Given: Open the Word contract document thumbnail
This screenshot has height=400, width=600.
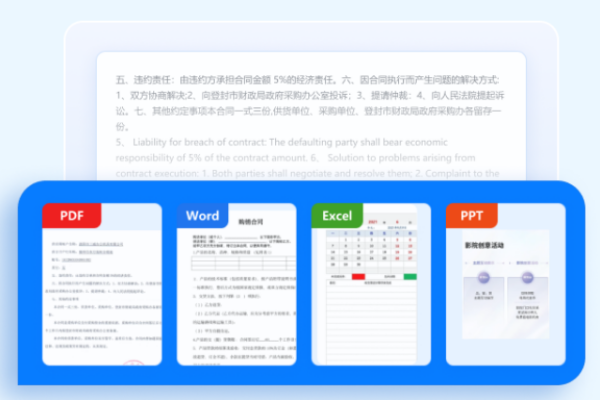Looking at the screenshot, I should (x=236, y=284).
